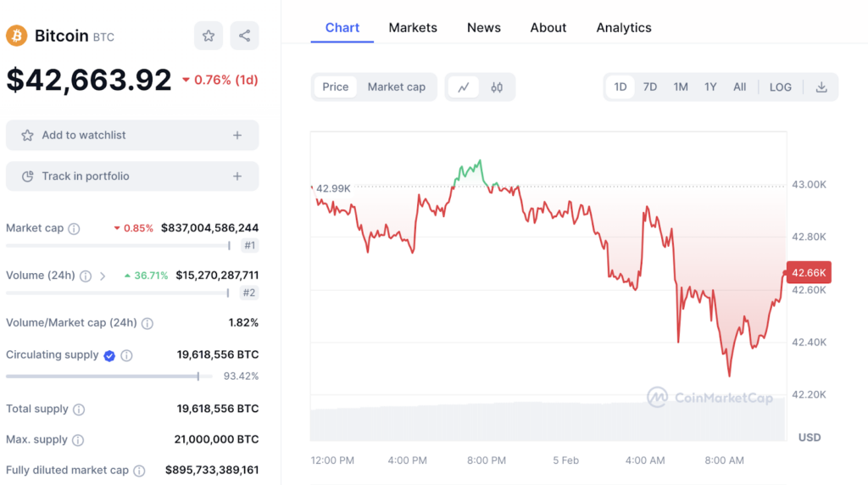This screenshot has height=485, width=868.
Task: Click the share icon button
Action: pyautogui.click(x=244, y=36)
